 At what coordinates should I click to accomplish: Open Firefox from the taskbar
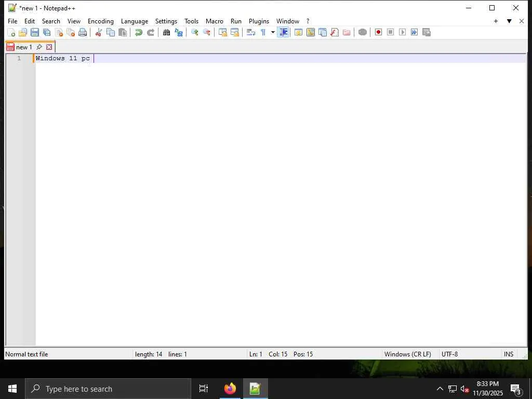(230, 389)
